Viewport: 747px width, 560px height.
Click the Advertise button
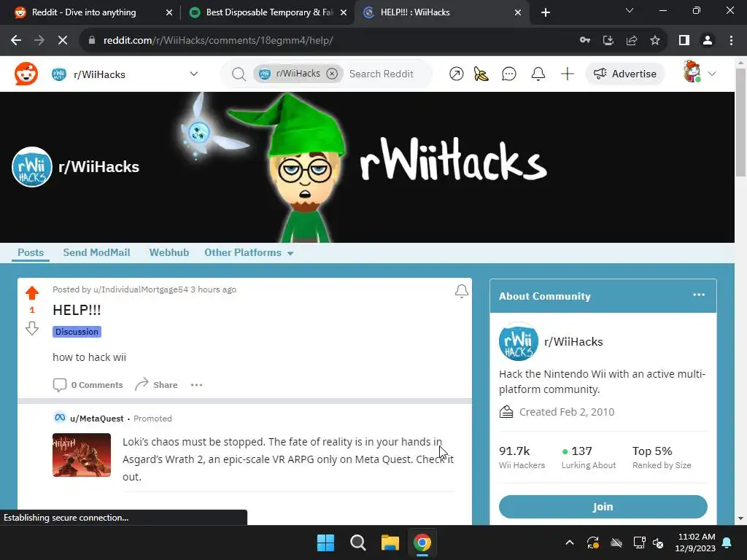click(624, 74)
